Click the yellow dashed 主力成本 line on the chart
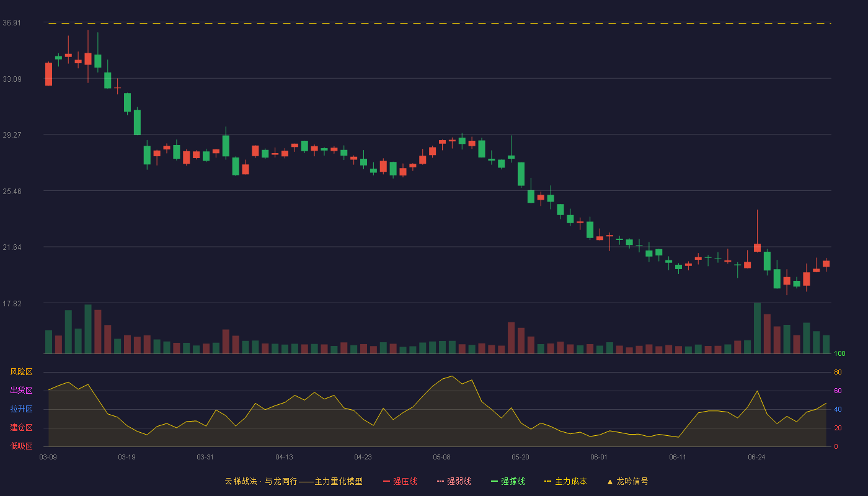 pyautogui.click(x=439, y=24)
